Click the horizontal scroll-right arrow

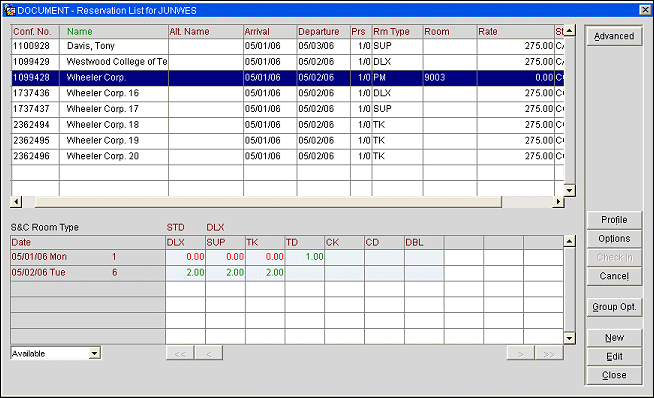558,202
